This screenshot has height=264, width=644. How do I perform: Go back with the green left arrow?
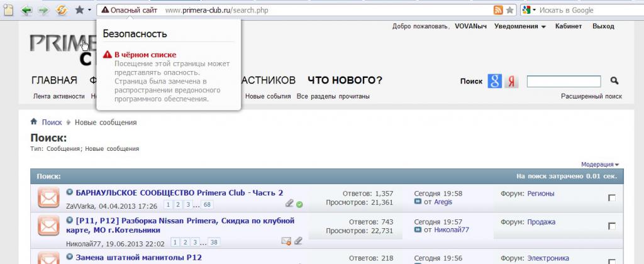click(x=26, y=10)
